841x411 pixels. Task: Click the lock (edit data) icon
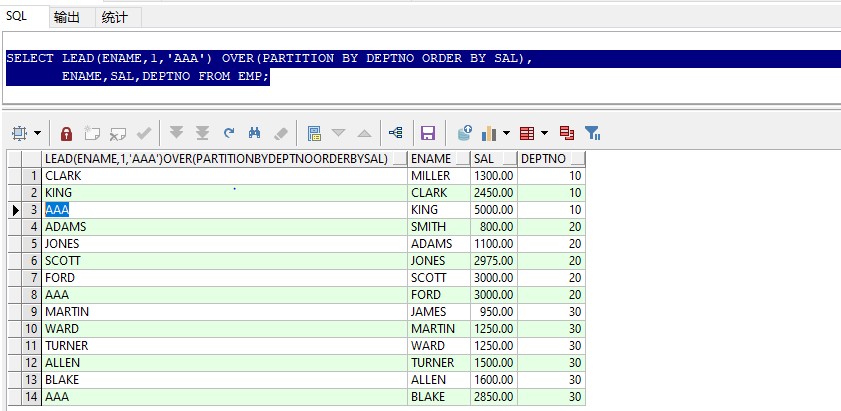click(x=67, y=133)
